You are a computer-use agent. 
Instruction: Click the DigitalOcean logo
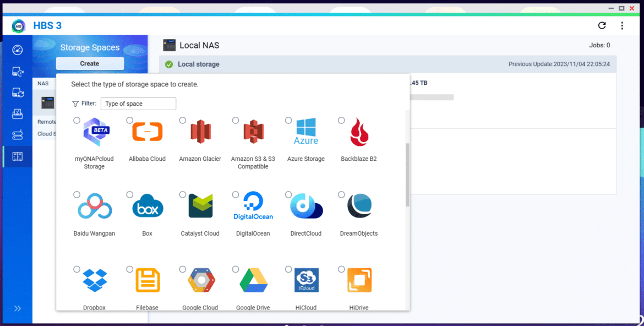pyautogui.click(x=253, y=205)
